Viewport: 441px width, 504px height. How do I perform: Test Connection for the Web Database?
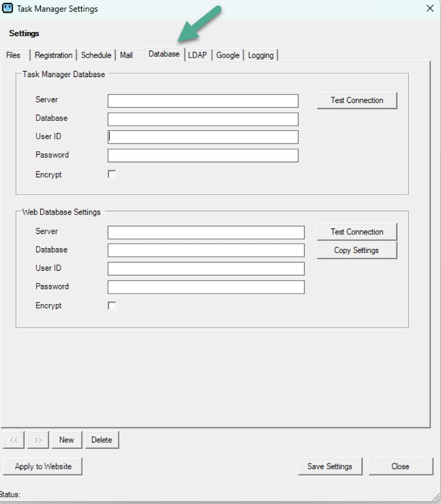click(x=357, y=232)
